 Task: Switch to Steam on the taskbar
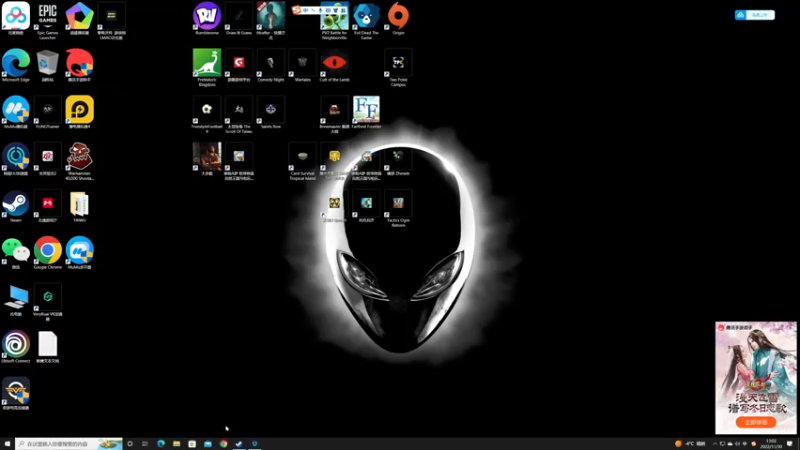click(239, 444)
